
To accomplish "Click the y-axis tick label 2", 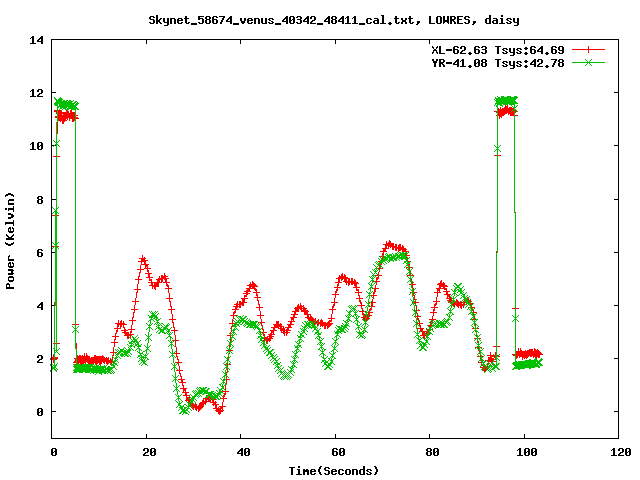I will tap(40, 359).
